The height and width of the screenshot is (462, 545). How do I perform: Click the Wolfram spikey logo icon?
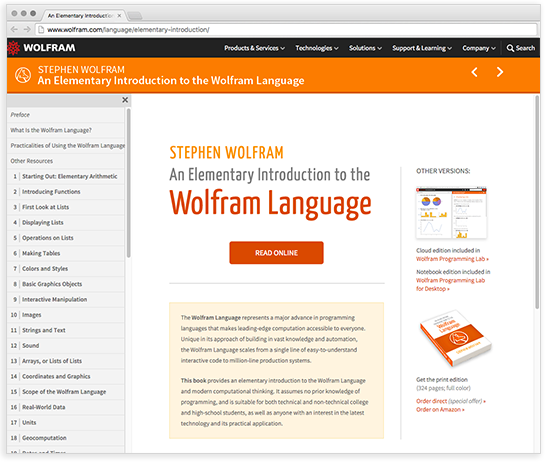(x=14, y=48)
